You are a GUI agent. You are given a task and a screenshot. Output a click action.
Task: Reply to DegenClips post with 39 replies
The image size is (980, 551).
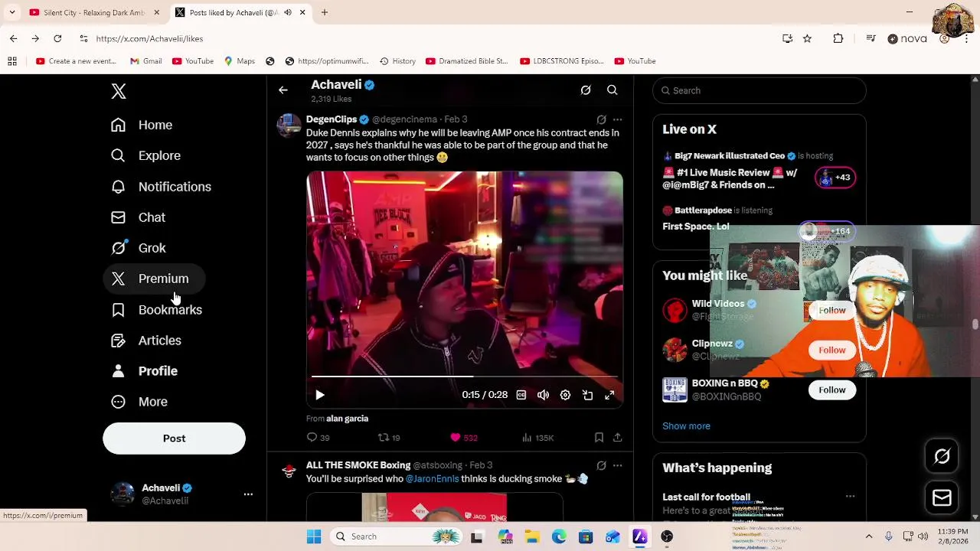pyautogui.click(x=318, y=438)
